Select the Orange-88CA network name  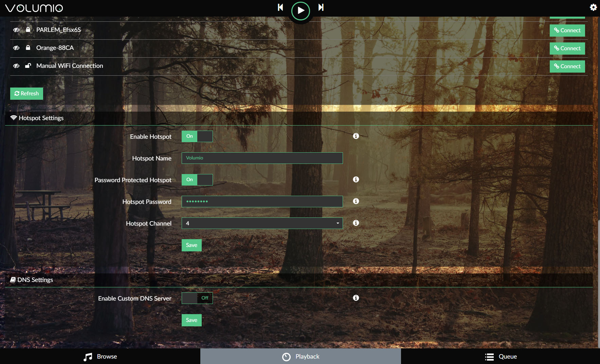55,48
